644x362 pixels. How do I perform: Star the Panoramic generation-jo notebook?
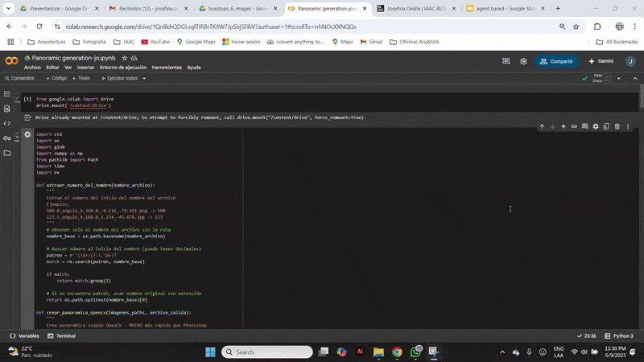tap(125, 58)
